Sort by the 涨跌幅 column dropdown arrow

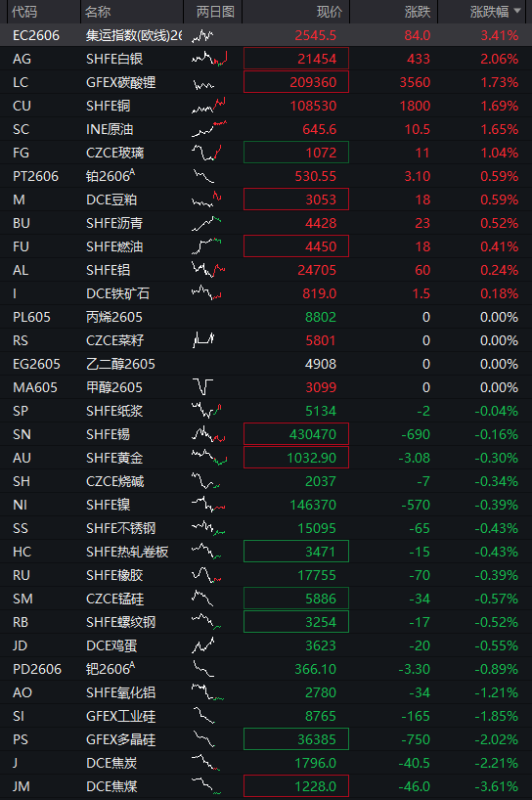(x=517, y=11)
